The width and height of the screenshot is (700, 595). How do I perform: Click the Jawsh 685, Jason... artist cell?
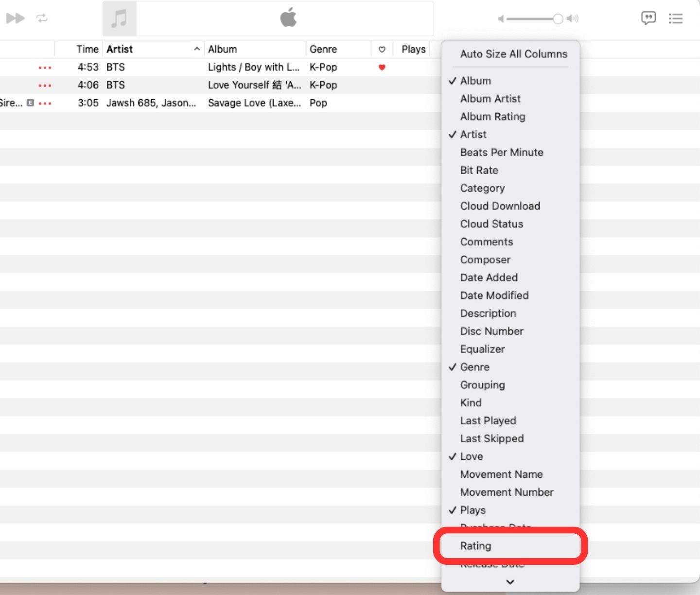[151, 103]
